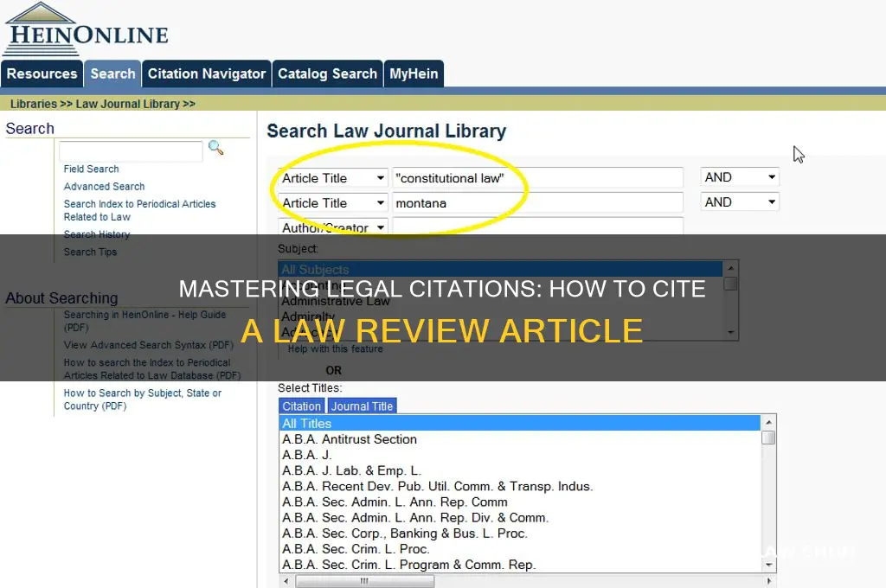This screenshot has width=886, height=588.
Task: Open second Article Title field dropdown
Action: [x=333, y=203]
